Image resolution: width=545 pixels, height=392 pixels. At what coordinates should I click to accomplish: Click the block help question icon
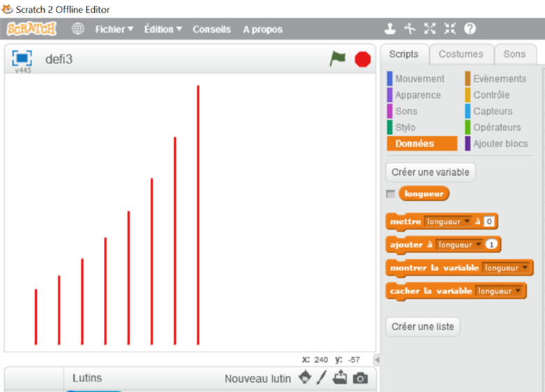[470, 29]
